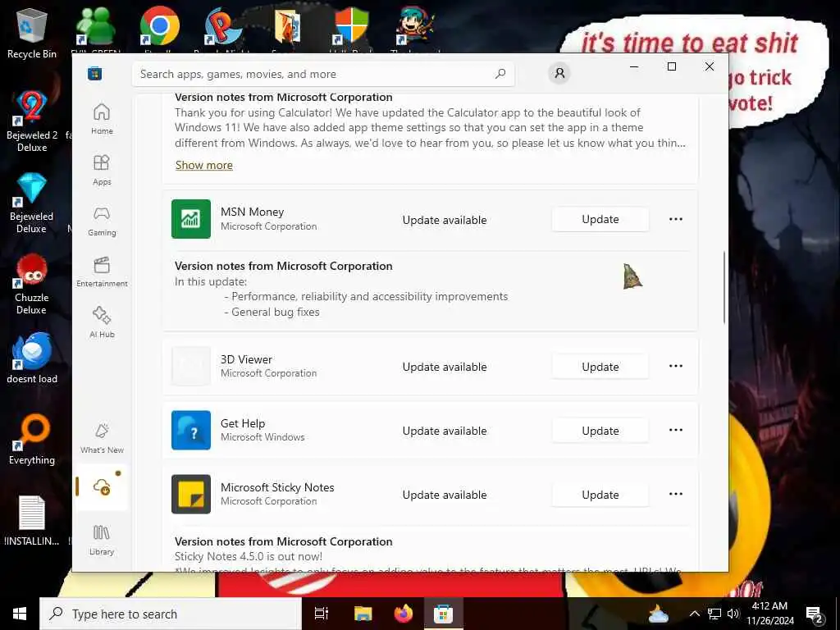
Task: Open the Gaming section
Action: tap(102, 221)
